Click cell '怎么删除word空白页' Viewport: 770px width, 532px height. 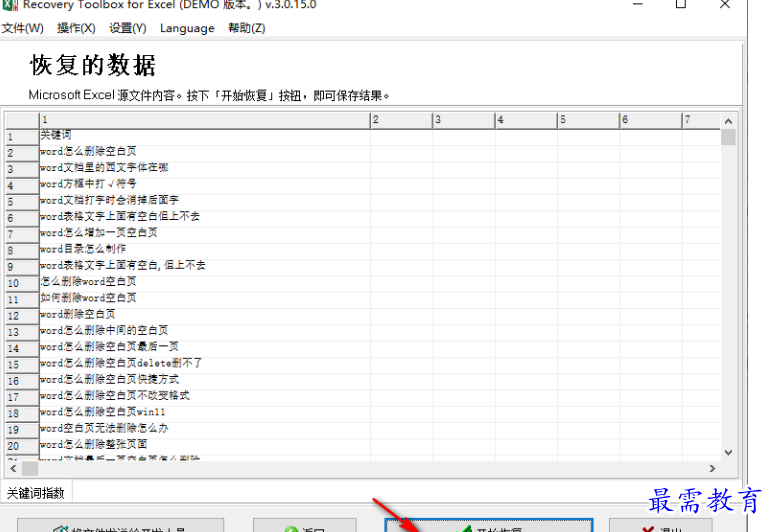click(x=204, y=282)
